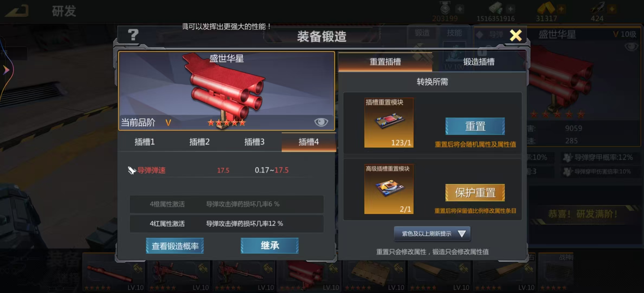Expand the dropdown triangle arrow
The image size is (644, 293).
click(x=462, y=234)
